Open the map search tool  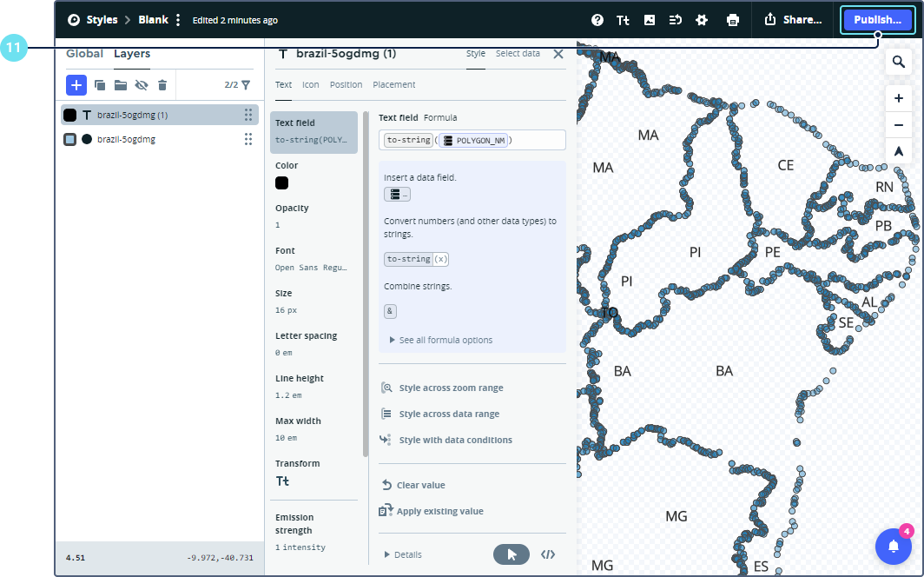(898, 63)
